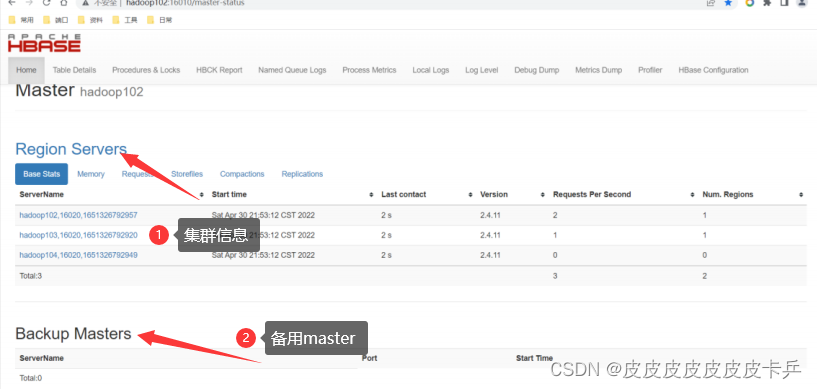Select the Base Stats tab
Viewport: 817px width, 389px height.
point(42,174)
